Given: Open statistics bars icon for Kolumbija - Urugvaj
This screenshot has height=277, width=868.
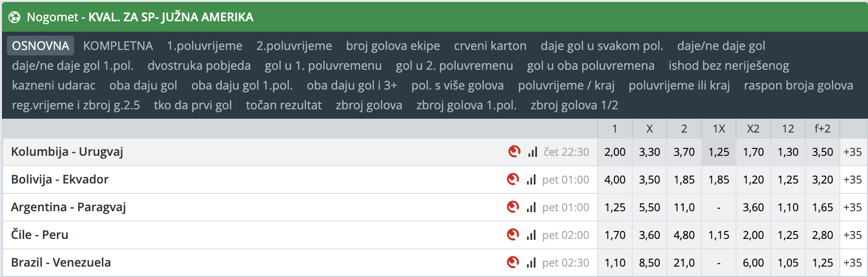Looking at the screenshot, I should (x=532, y=152).
